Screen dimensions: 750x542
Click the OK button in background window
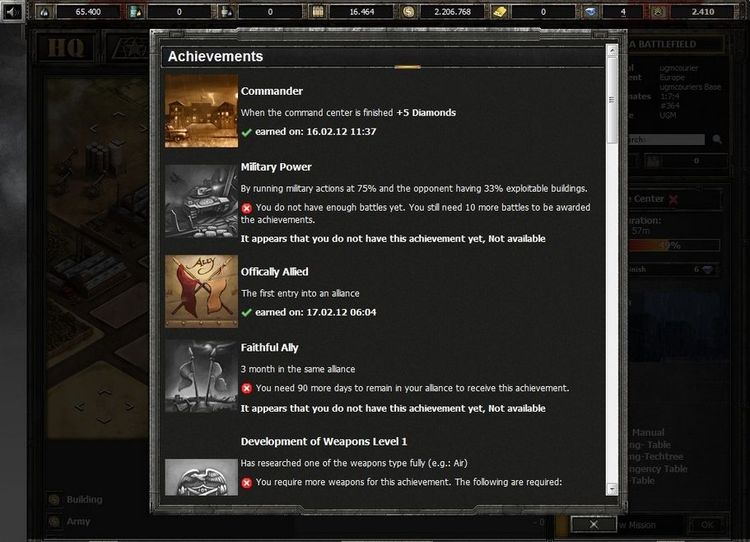(x=707, y=525)
